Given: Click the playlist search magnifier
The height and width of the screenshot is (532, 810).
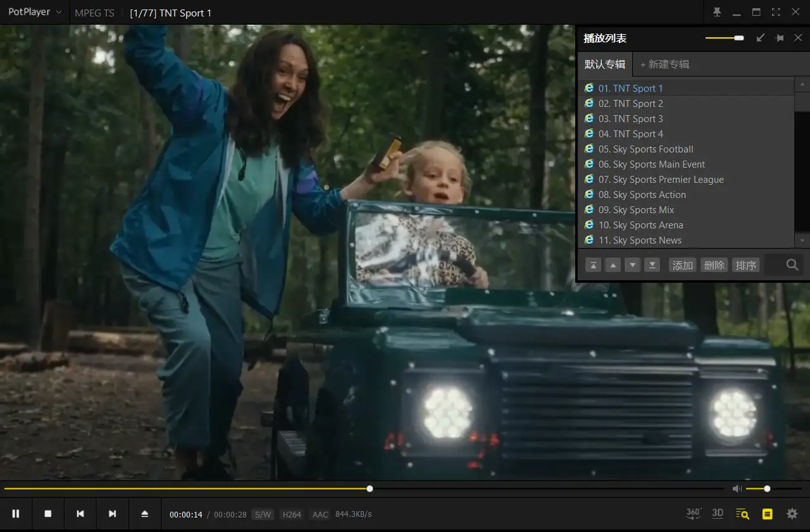Looking at the screenshot, I should click(x=792, y=265).
